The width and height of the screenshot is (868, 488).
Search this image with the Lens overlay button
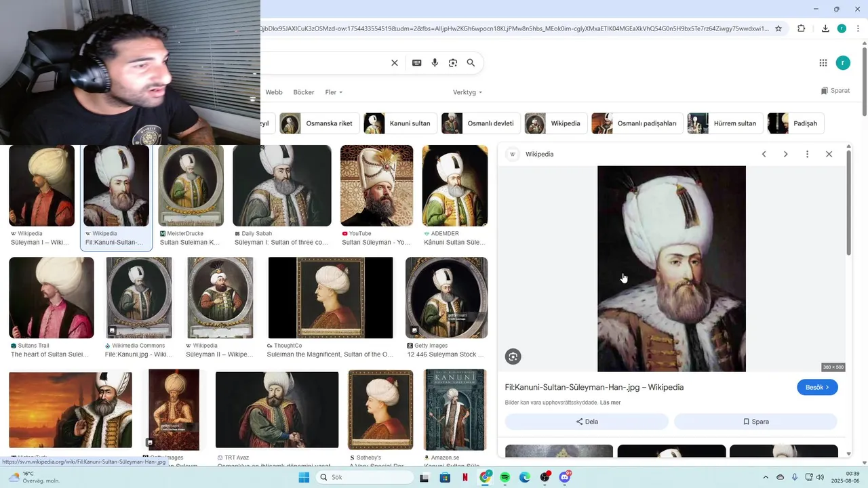(x=513, y=357)
